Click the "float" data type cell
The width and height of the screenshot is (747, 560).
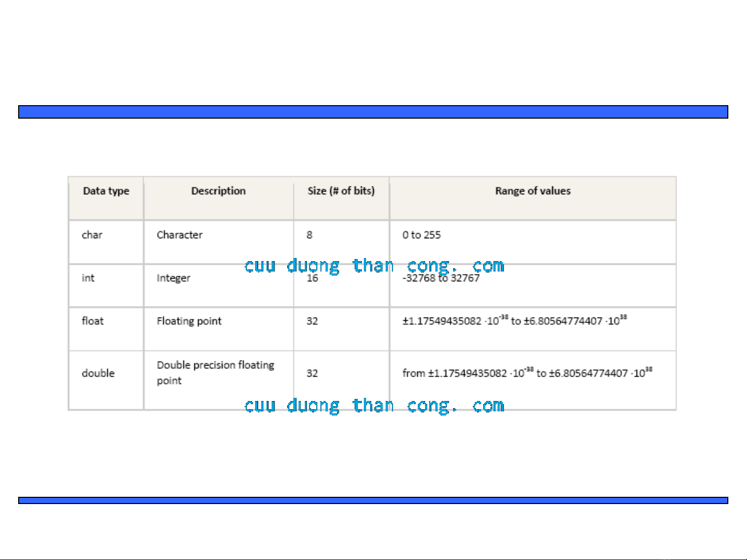93,321
